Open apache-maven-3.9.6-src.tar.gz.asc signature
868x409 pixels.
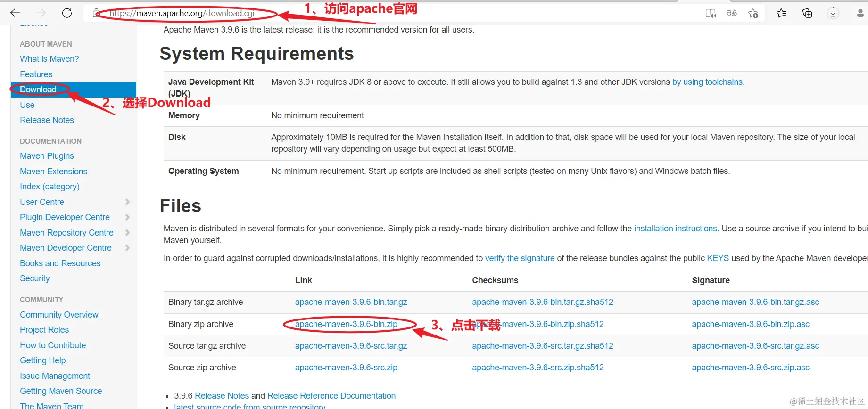[x=755, y=346]
